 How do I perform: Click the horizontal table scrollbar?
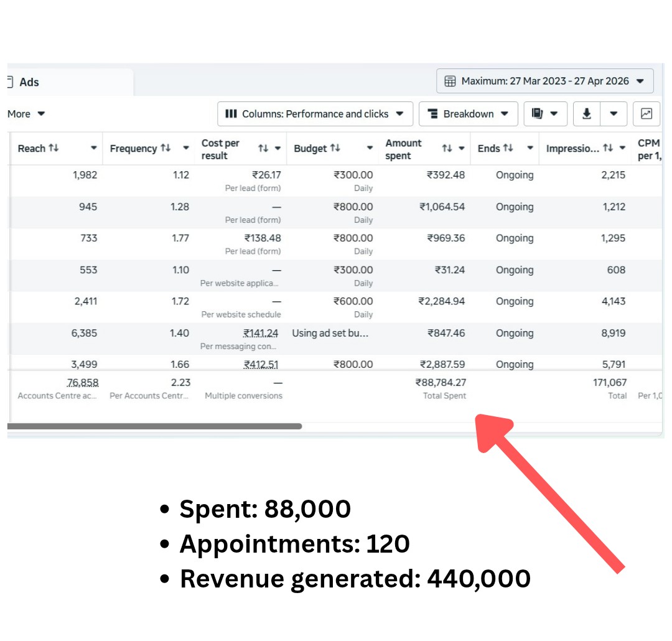click(154, 426)
